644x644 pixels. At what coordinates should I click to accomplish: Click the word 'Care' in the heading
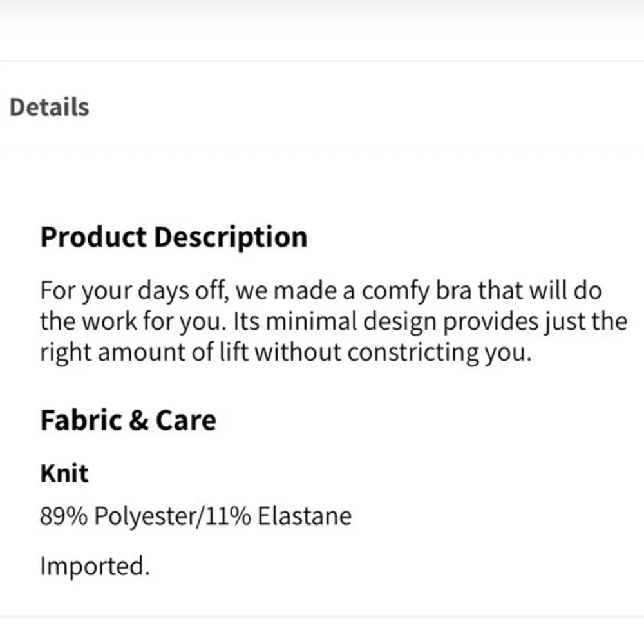[x=185, y=421]
